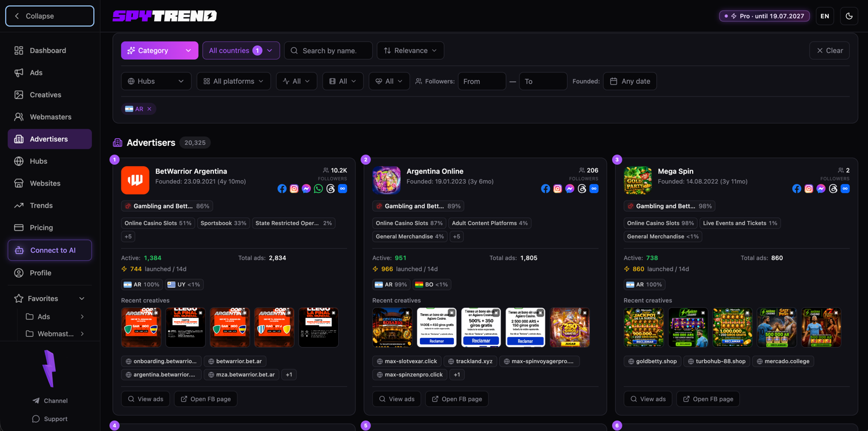Toggle dark mode moon icon
The height and width of the screenshot is (431, 868).
coord(849,16)
